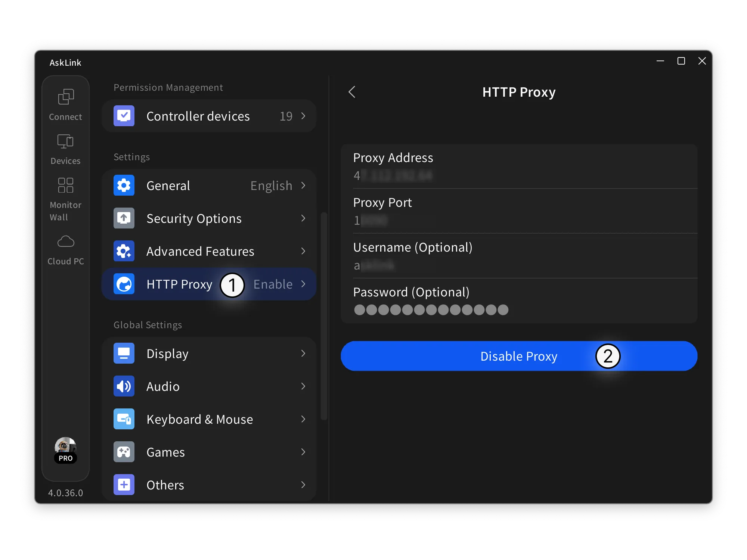Click the Advanced Features gears icon

point(124,251)
